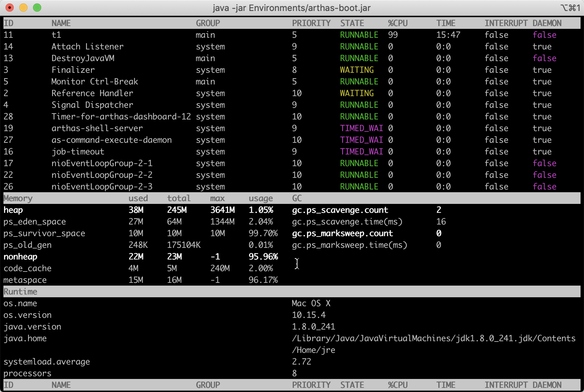Click survivor space usage '99.70%'
The width and height of the screenshot is (584, 392).
pyautogui.click(x=263, y=233)
